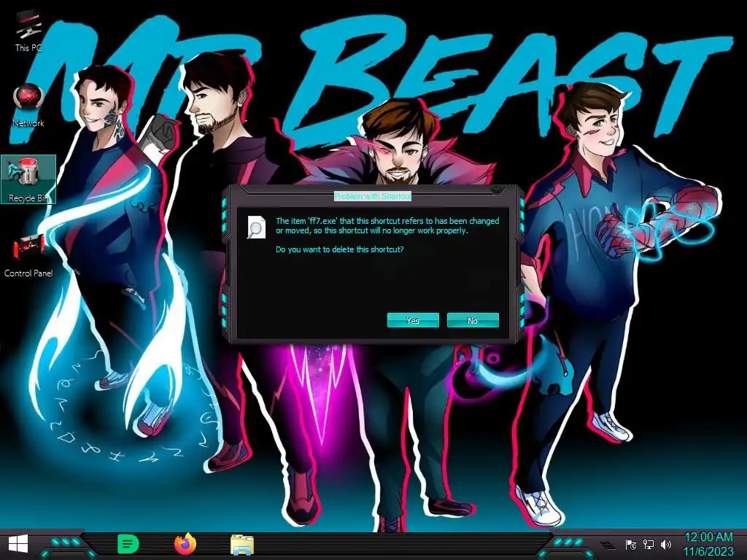Image resolution: width=747 pixels, height=560 pixels.
Task: Click "Do you want to delete this shortcut?" text
Action: (340, 249)
